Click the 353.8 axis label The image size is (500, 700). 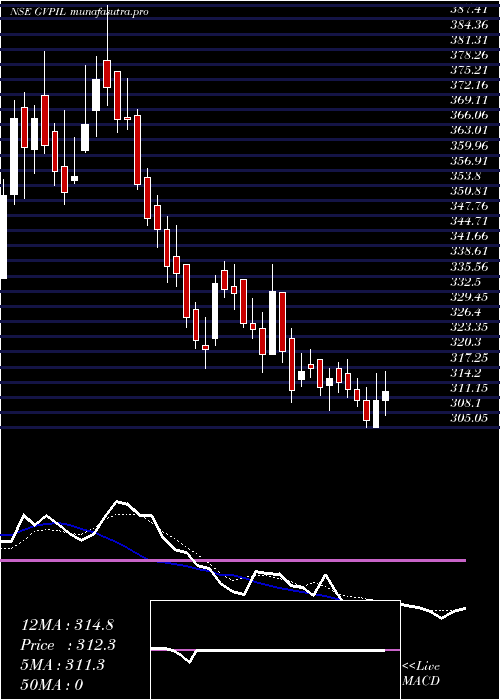[x=464, y=176]
